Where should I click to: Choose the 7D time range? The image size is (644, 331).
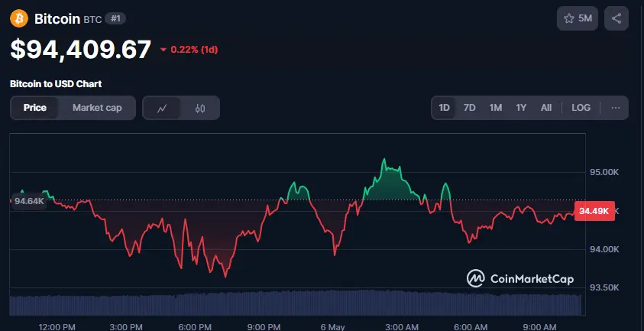click(470, 108)
